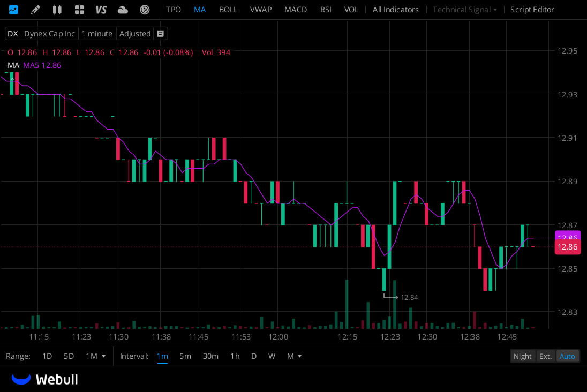Click the Webull logo

coord(45,379)
